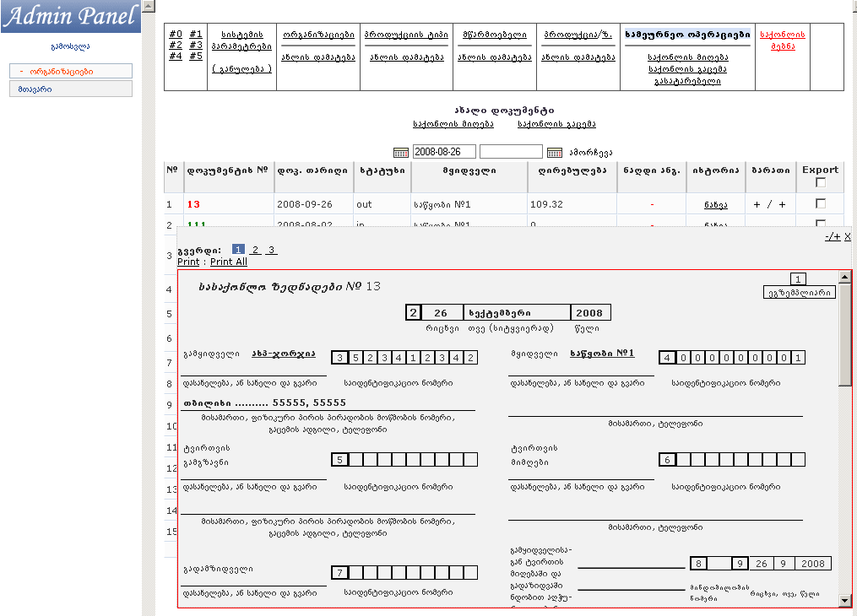Open the #1 link in the top navigation
This screenshot has width=857, height=616.
tap(196, 35)
